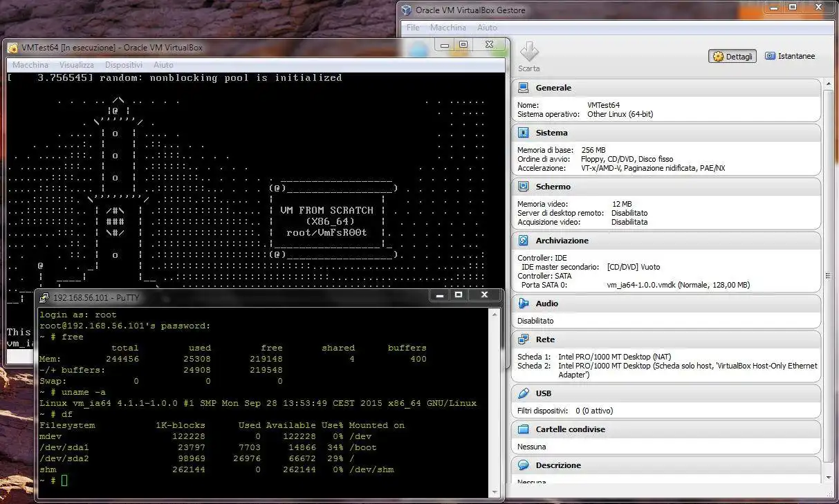Open the Sistema section chip icon
839x504 pixels.
tap(524, 133)
